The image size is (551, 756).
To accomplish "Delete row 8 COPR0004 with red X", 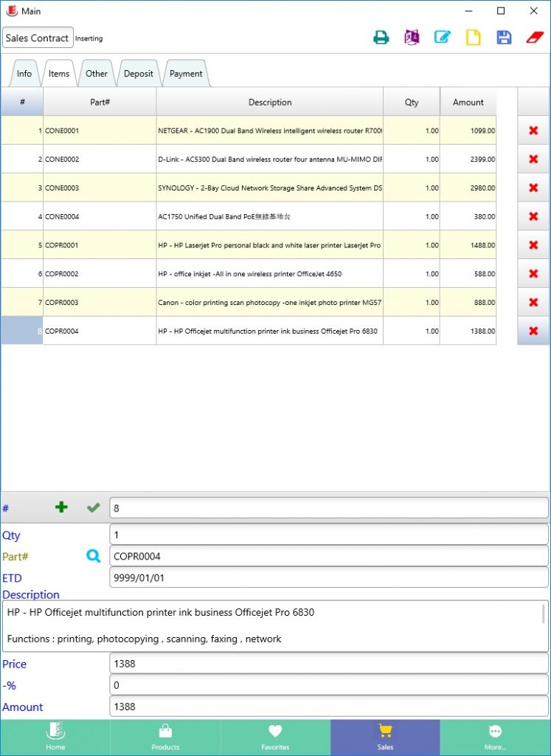I will 533,331.
